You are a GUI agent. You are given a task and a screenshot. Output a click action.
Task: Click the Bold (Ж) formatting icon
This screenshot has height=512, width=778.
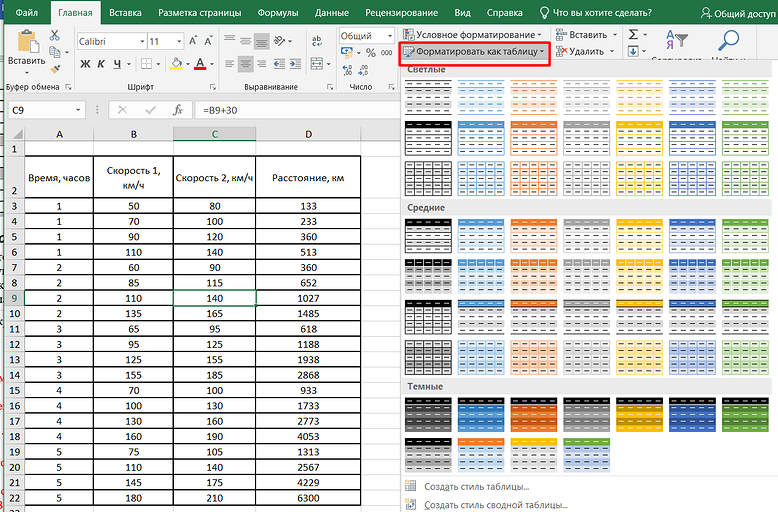[86, 64]
